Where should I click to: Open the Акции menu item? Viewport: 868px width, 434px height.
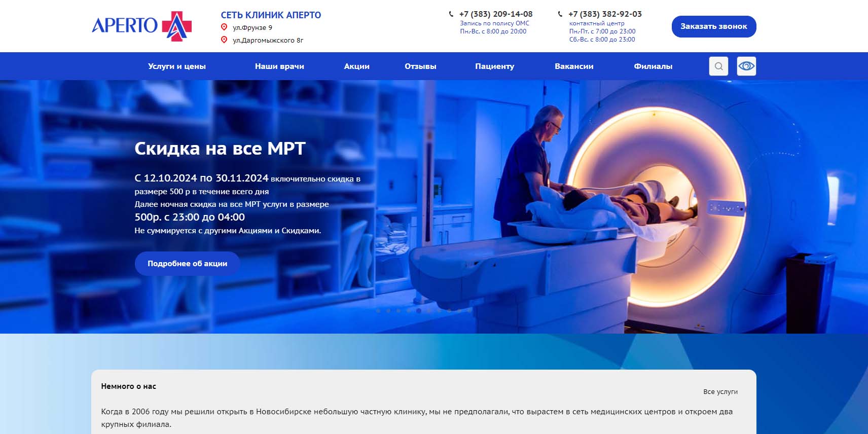[356, 66]
